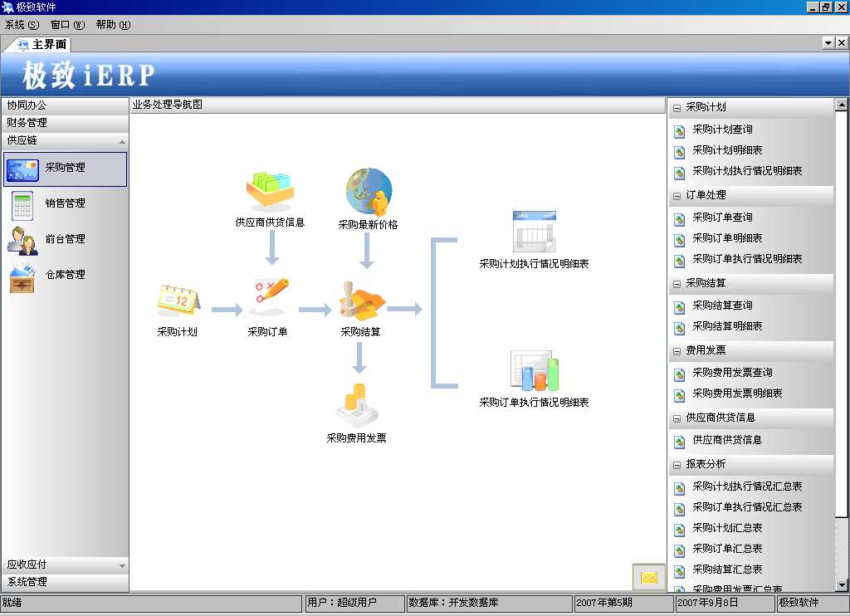Open the tab list dropdown arrow
850x616 pixels.
828,43
